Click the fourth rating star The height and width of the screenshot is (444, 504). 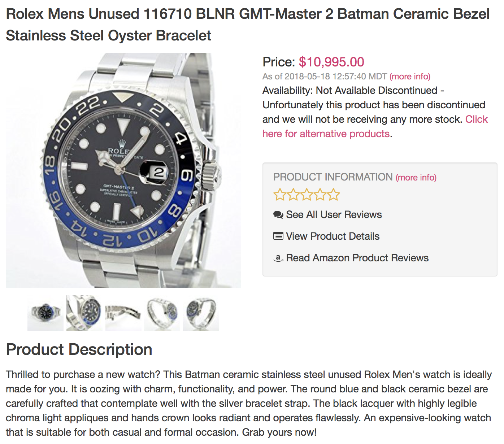coord(320,195)
